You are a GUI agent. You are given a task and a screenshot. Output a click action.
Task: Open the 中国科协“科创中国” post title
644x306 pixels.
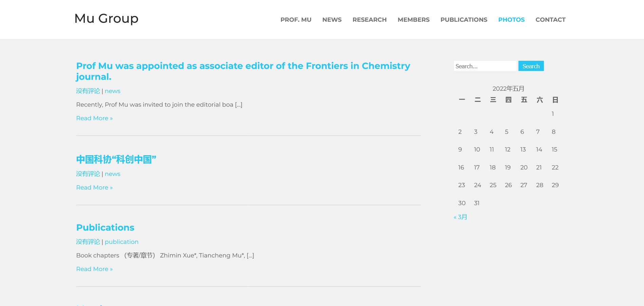point(116,159)
